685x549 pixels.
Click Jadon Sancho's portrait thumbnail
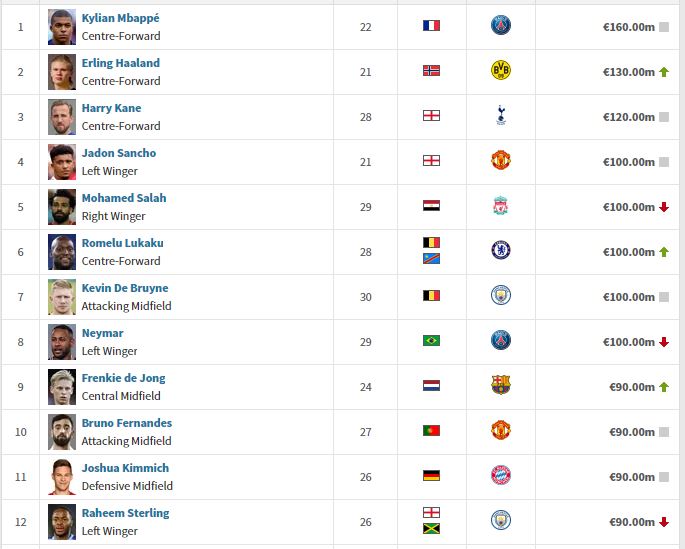coord(62,162)
